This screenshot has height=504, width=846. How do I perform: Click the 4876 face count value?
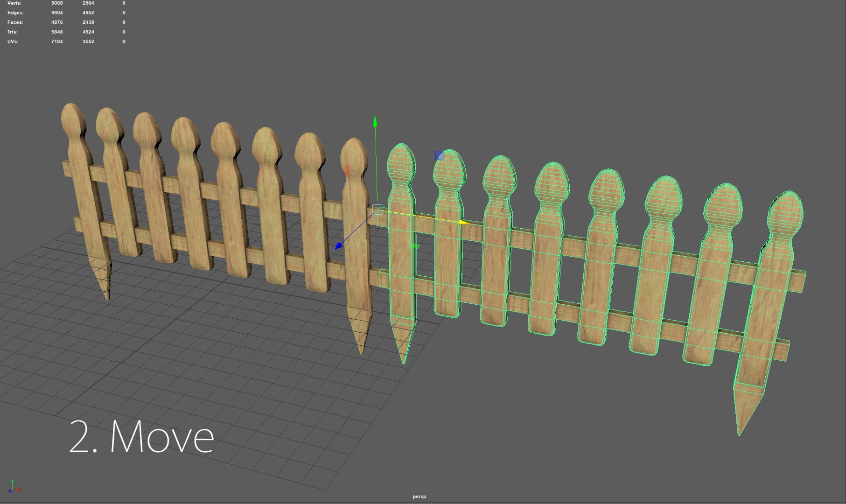[x=57, y=22]
